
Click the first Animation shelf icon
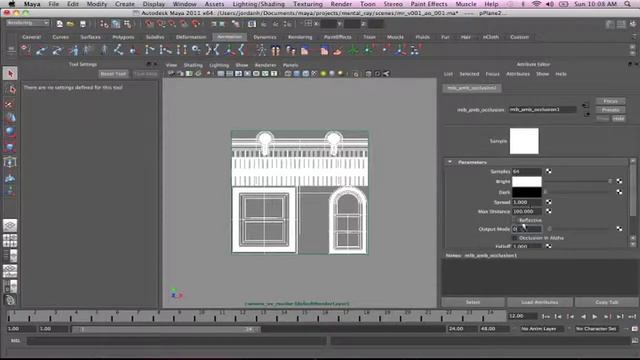click(x=26, y=50)
